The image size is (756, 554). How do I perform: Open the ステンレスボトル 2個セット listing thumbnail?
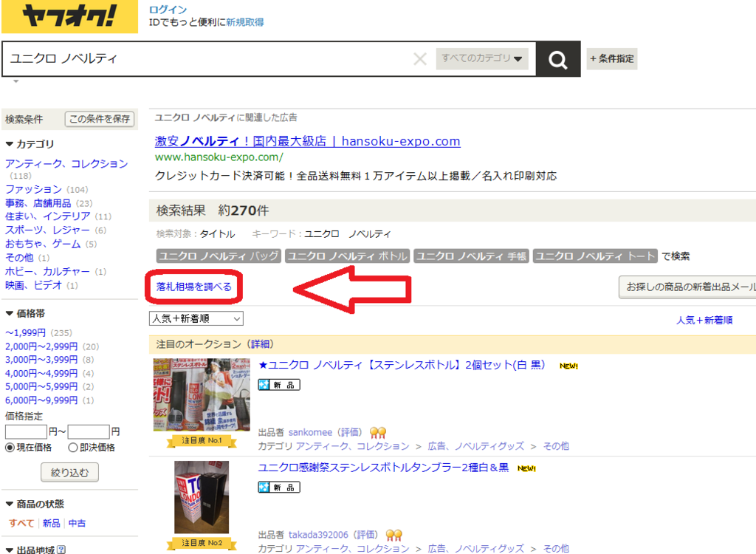coord(202,394)
